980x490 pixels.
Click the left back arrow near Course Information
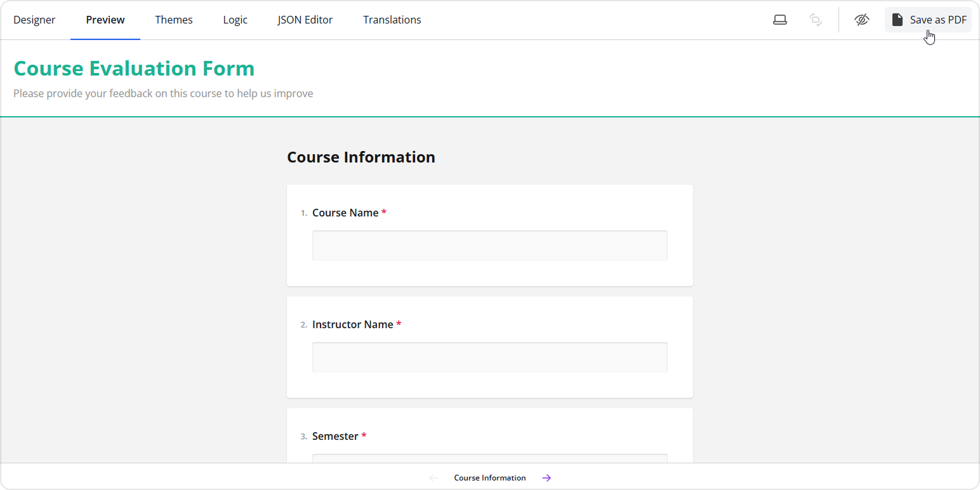pyautogui.click(x=433, y=477)
